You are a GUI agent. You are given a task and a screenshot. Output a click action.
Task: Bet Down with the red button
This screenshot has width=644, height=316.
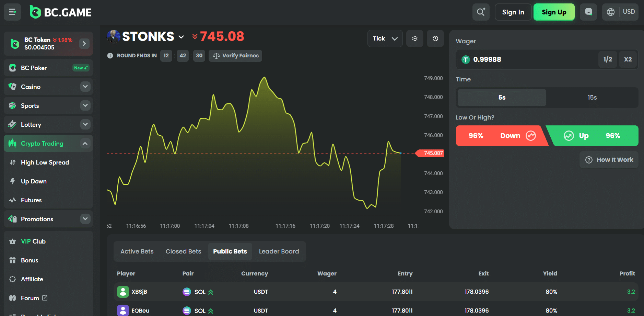pyautogui.click(x=501, y=136)
